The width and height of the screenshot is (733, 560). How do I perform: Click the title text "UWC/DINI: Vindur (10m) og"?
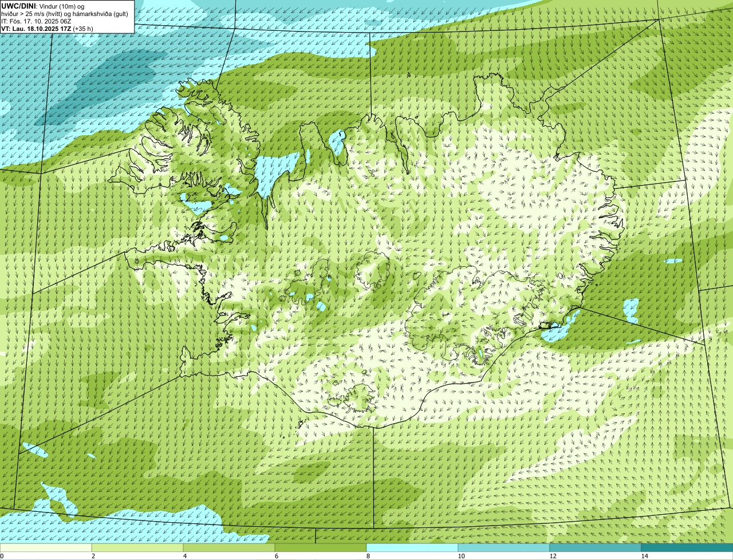[x=43, y=6]
